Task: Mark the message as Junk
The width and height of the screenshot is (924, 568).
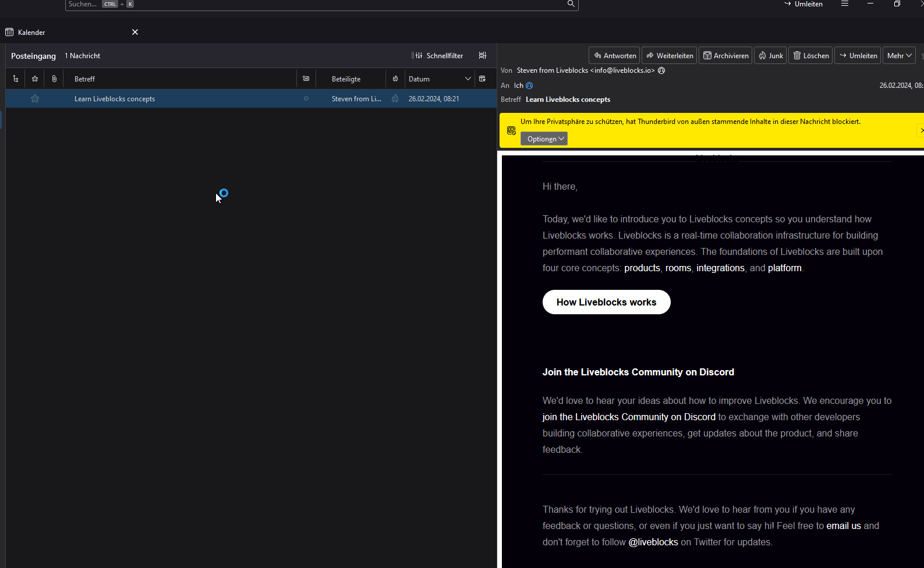Action: [770, 56]
